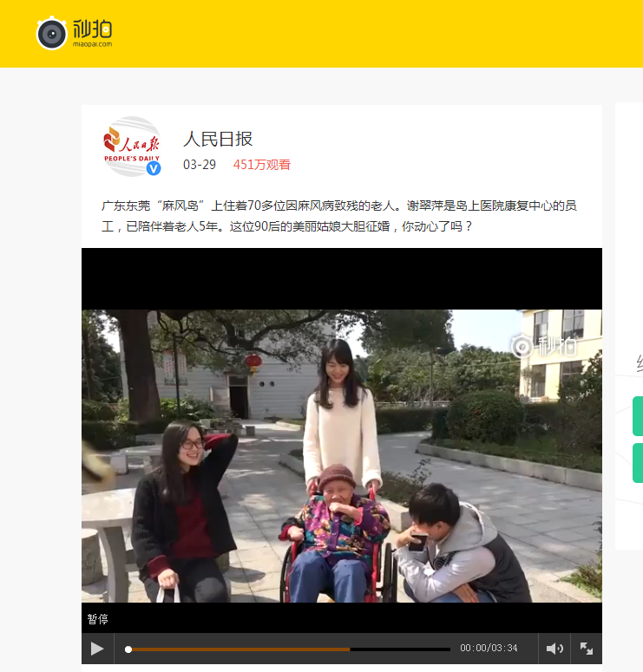Click the video description paragraph

339,216
